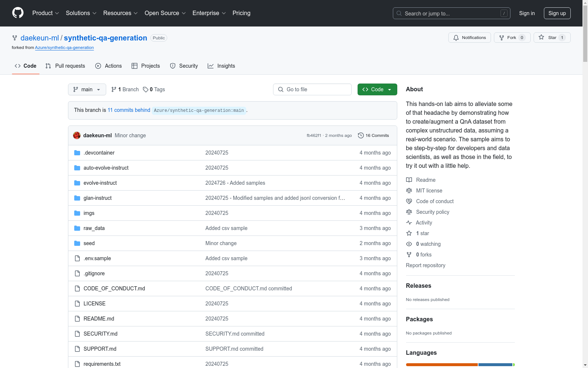View the 0 Tags link
The image size is (588, 368).
tap(154, 89)
